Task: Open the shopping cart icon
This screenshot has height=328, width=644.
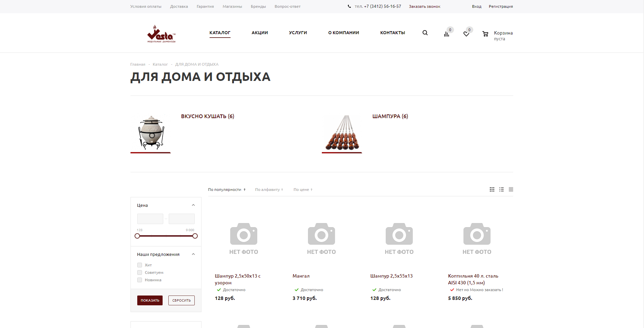Action: pos(485,34)
